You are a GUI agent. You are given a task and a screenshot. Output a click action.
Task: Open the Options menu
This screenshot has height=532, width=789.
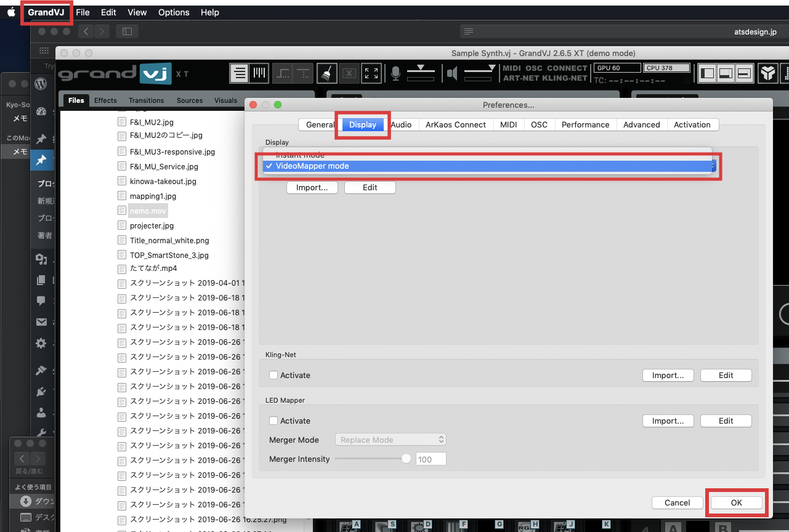(x=174, y=12)
